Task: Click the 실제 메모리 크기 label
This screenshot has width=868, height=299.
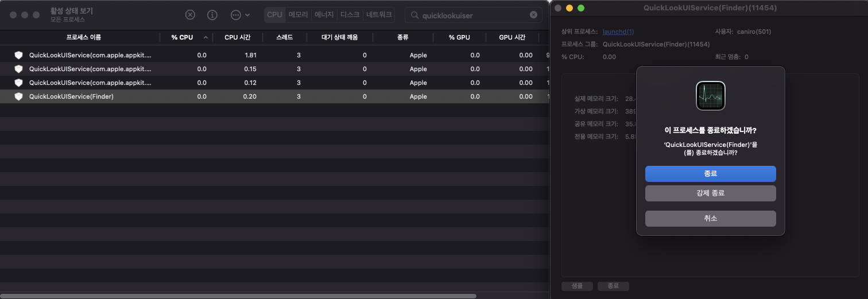Action: click(x=596, y=99)
